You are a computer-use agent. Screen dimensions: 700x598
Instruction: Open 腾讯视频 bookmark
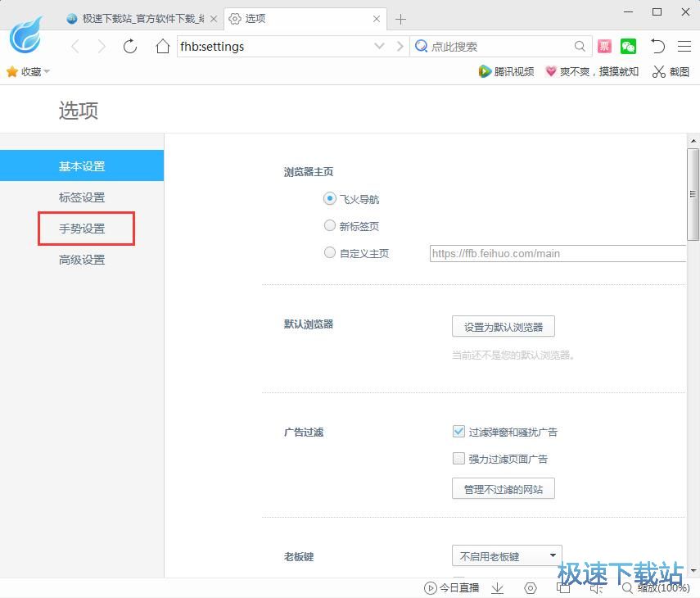click(506, 71)
